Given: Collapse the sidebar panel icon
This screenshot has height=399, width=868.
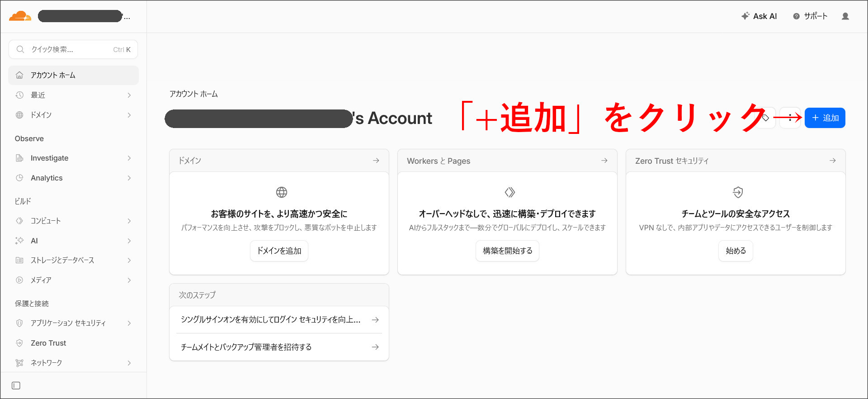Looking at the screenshot, I should (16, 385).
